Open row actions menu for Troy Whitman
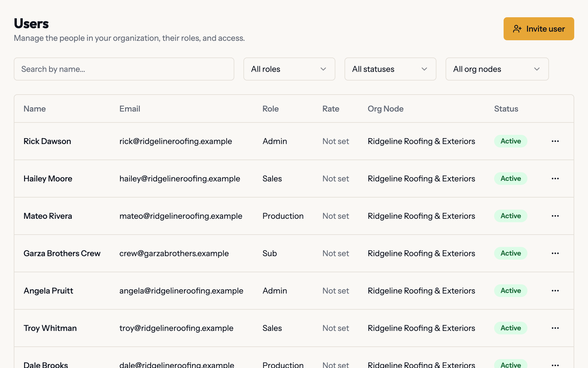 pyautogui.click(x=555, y=328)
